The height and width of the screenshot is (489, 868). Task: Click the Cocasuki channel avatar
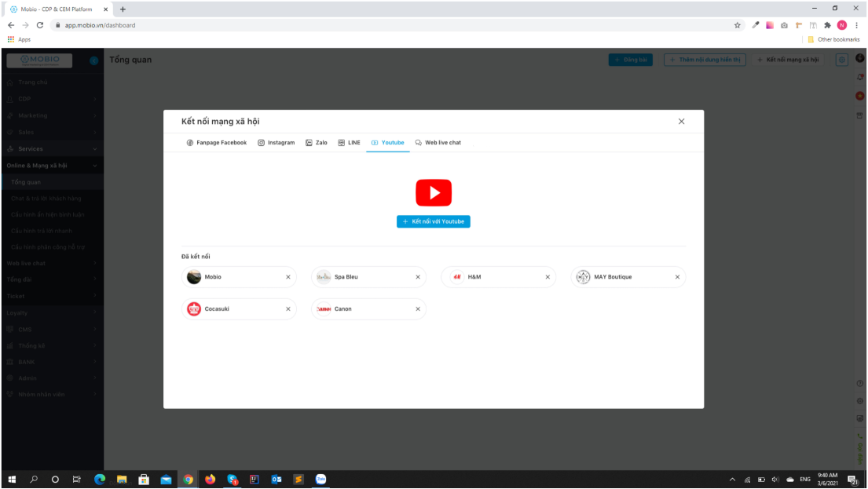click(194, 309)
